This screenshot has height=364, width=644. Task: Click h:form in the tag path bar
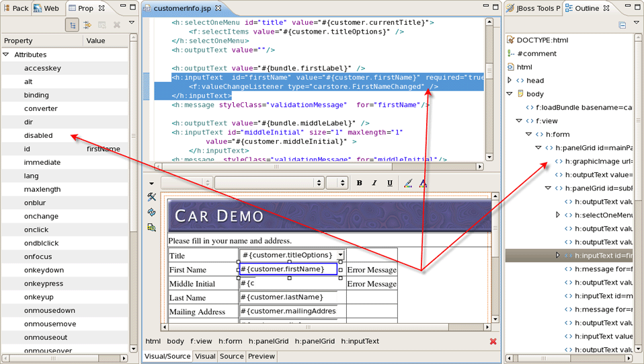pyautogui.click(x=230, y=342)
